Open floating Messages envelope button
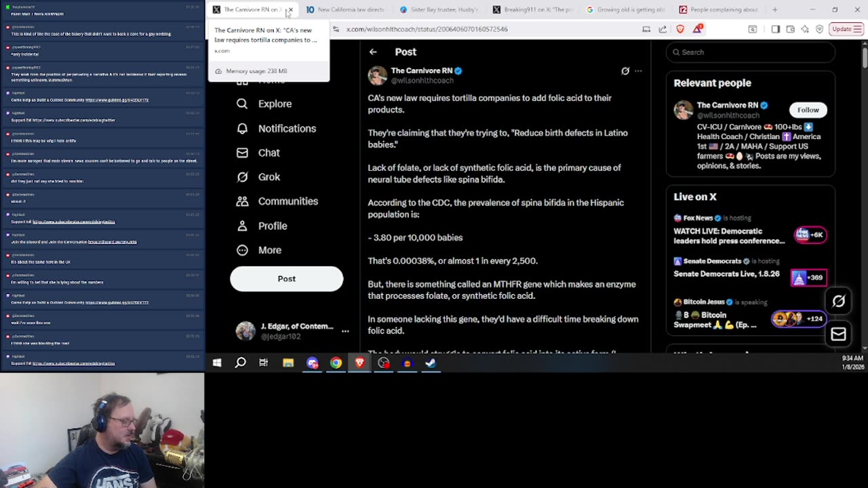The height and width of the screenshot is (488, 868). coord(838,334)
